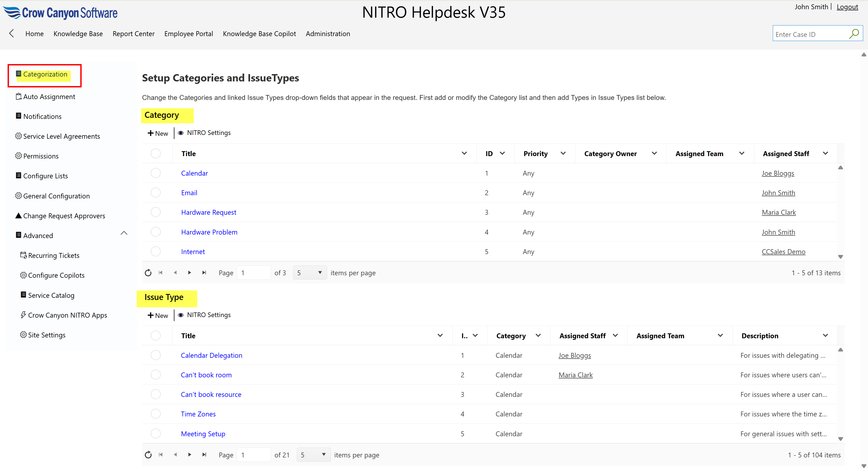868x468 pixels.
Task: Click New button under Issue Type
Action: click(x=158, y=315)
